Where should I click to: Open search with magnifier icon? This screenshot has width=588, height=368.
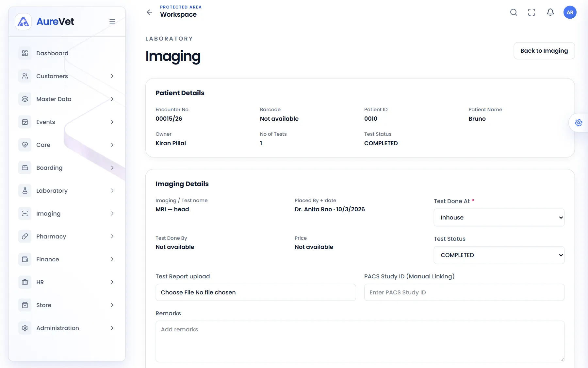click(x=514, y=12)
